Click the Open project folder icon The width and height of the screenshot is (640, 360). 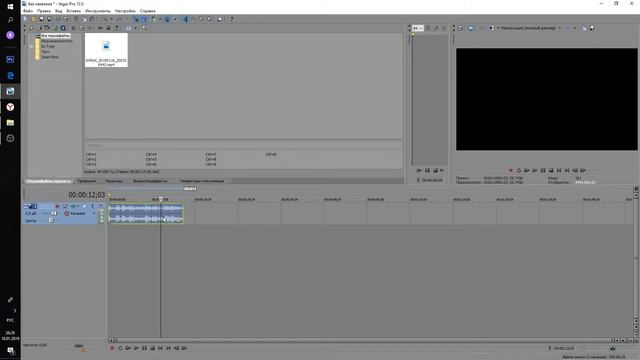tap(33, 19)
